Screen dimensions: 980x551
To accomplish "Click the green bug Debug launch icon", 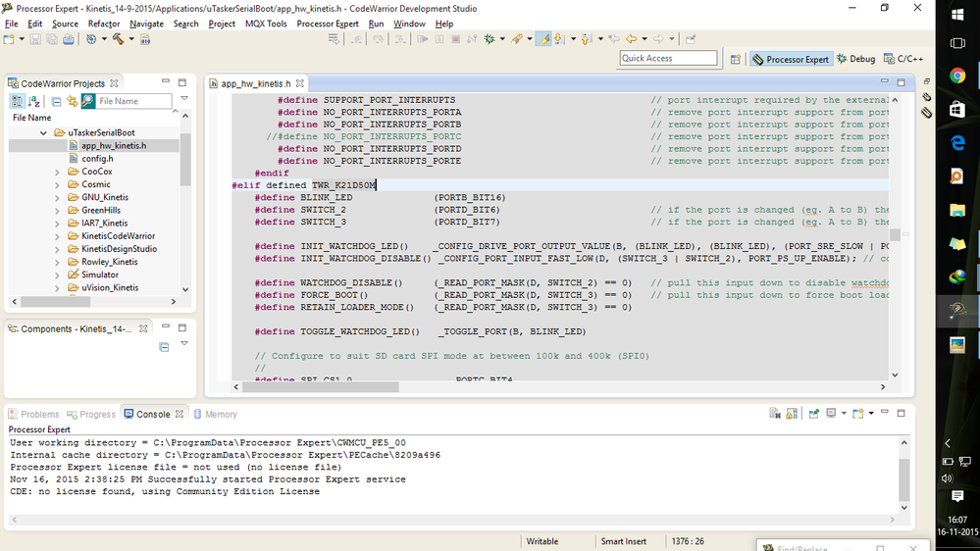I will [490, 39].
